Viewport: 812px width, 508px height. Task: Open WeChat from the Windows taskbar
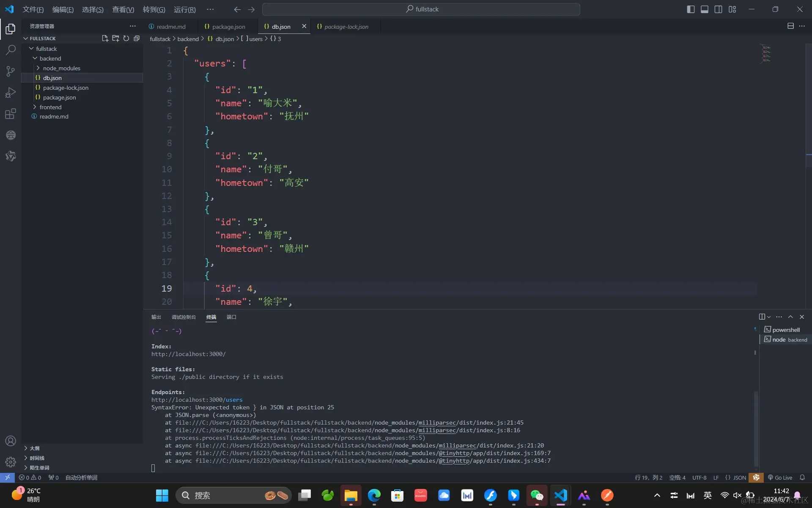coord(537,495)
